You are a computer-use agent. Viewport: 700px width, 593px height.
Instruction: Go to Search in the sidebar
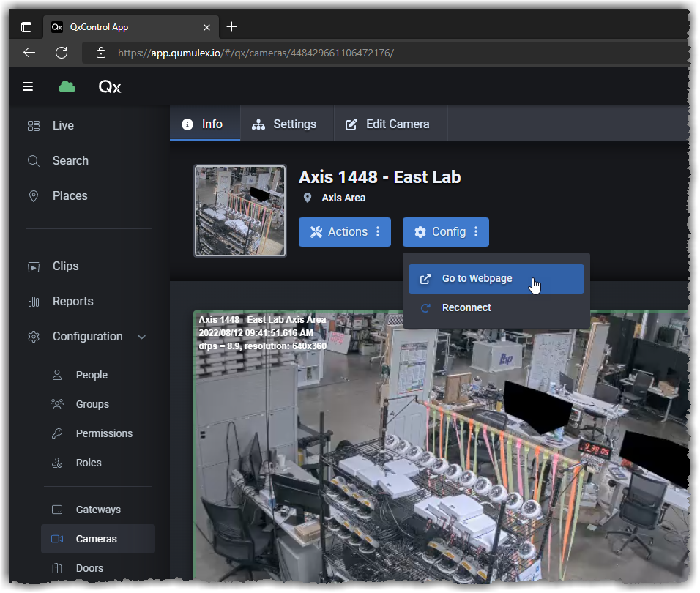[x=70, y=161]
